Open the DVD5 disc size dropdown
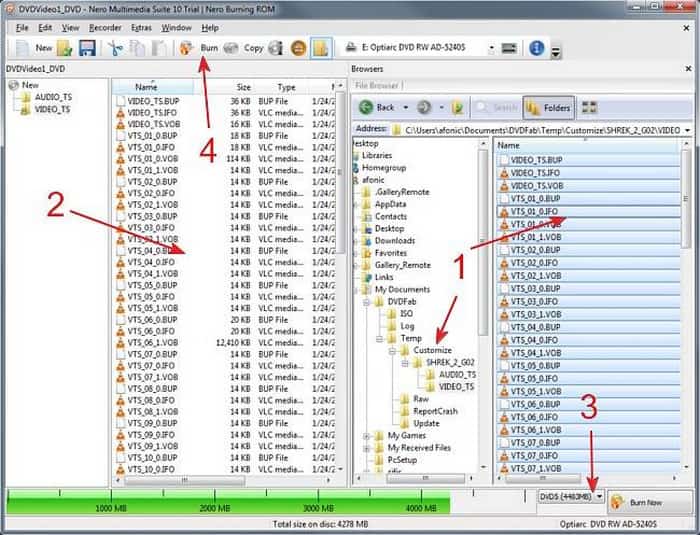700x535 pixels. (x=599, y=497)
